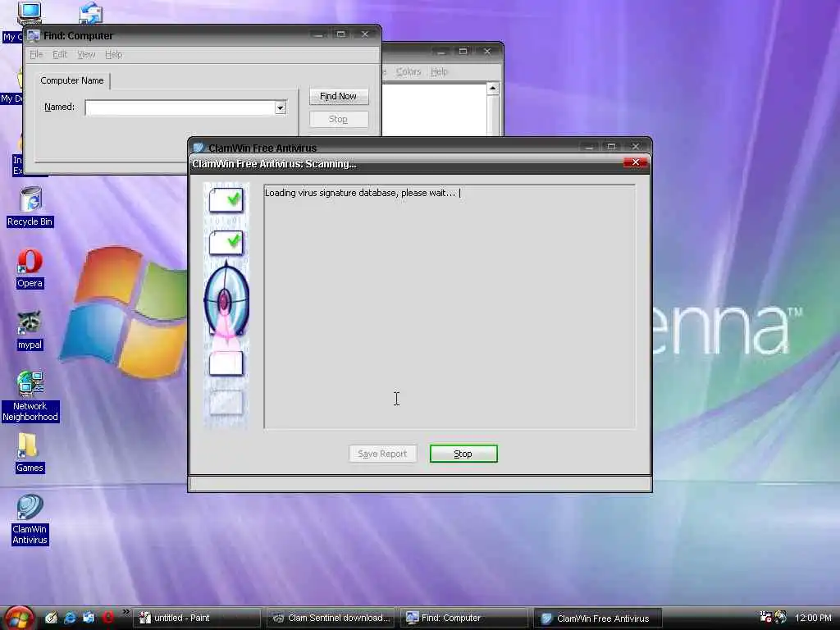Open the mypal desktop shortcut
The height and width of the screenshot is (630, 840).
(30, 331)
